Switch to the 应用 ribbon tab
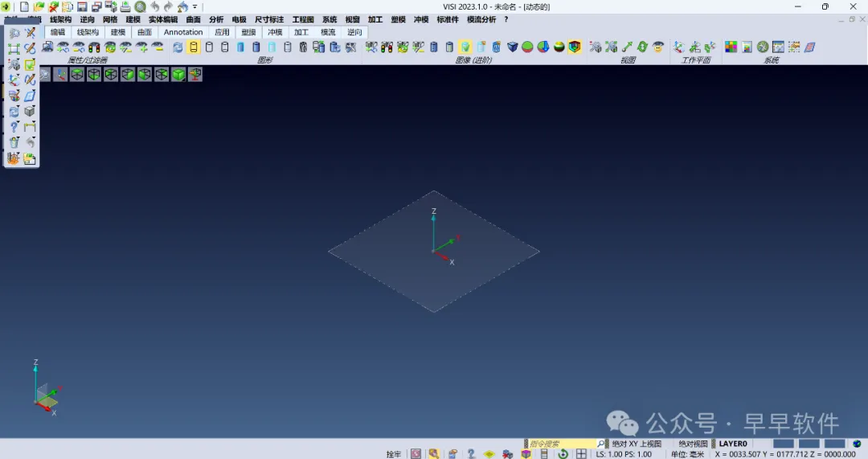 coord(222,32)
